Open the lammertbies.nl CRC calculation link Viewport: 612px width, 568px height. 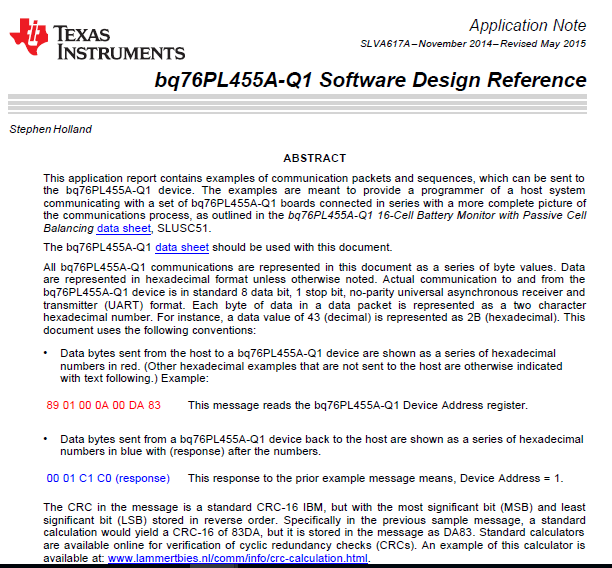[x=238, y=558]
